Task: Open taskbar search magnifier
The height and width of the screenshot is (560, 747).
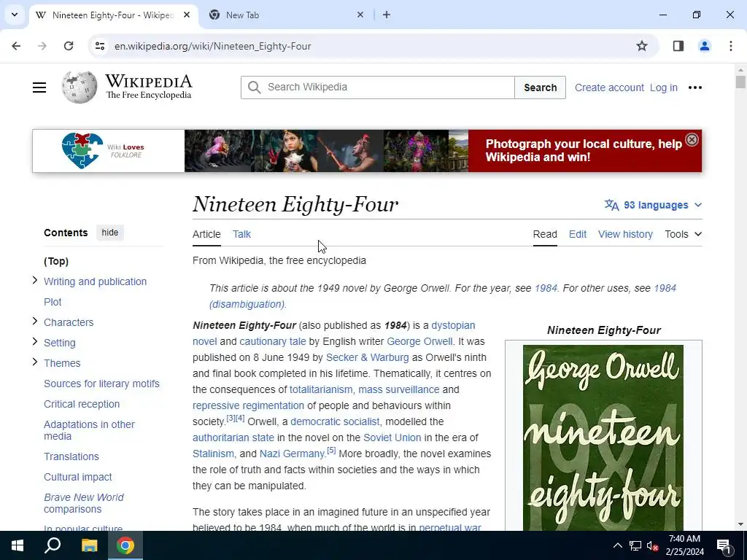Action: (x=53, y=545)
